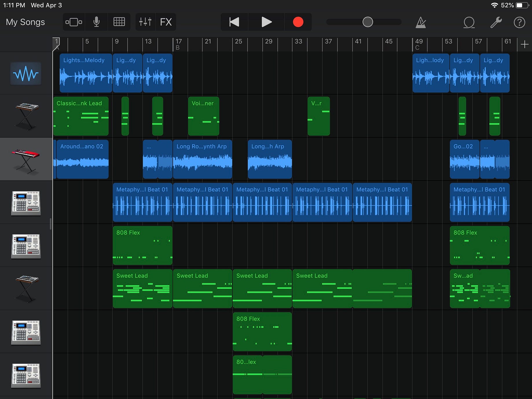The height and width of the screenshot is (399, 532).
Task: Go back to My Songs
Action: tap(25, 22)
